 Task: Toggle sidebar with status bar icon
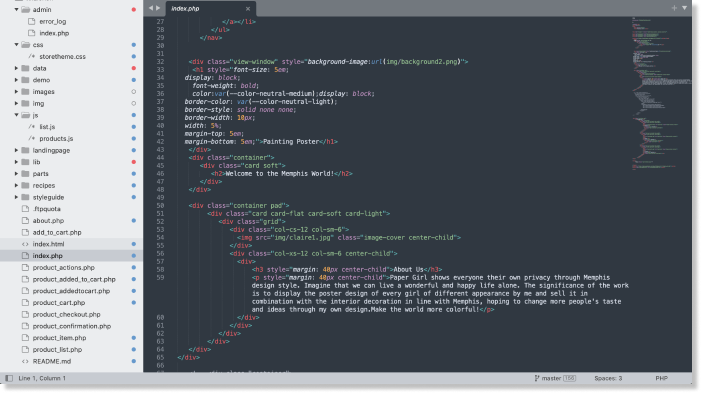point(9,378)
